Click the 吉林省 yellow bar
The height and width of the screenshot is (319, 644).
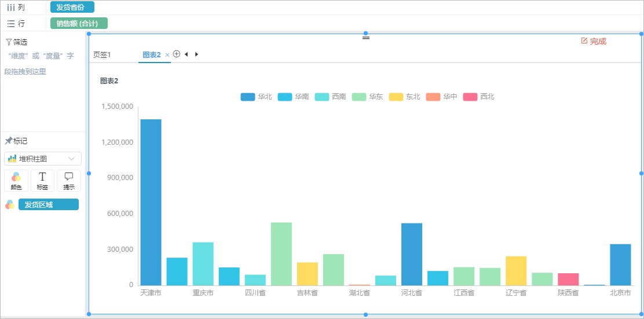307,274
